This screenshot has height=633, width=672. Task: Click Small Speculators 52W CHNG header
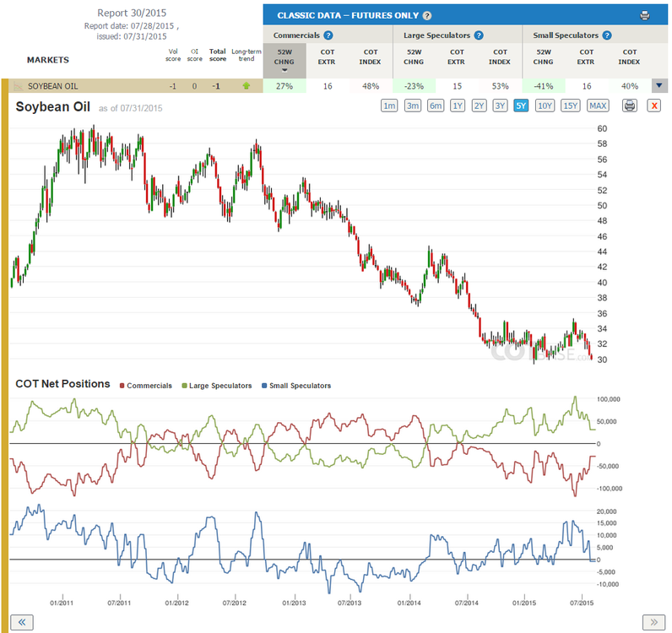(544, 57)
